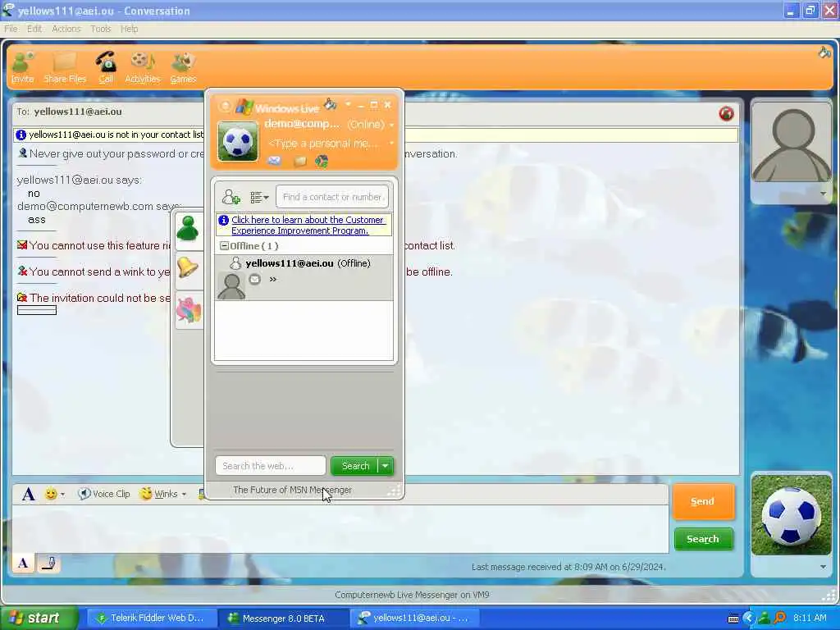
Task: Click the taskbar clock showing 8:11 AM
Action: click(x=810, y=618)
